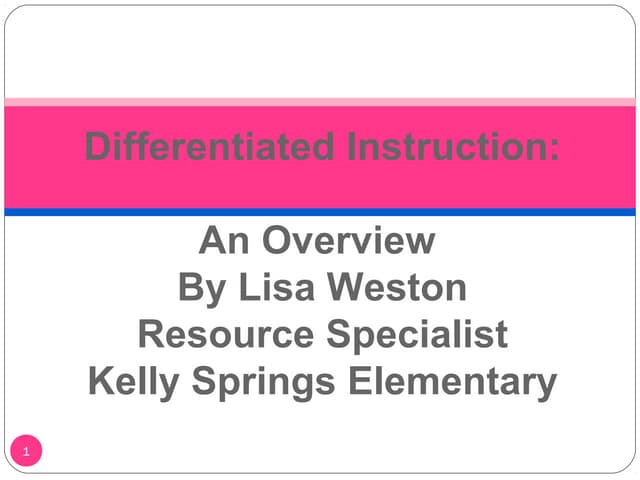Select the surname 'Weston'
The height and width of the screenshot is (480, 640).
click(x=405, y=288)
